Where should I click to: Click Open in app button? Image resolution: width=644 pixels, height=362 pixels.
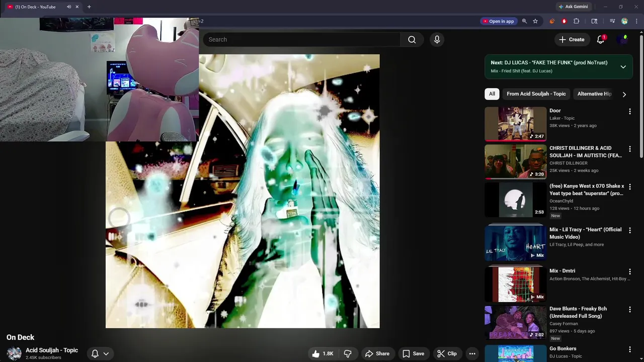click(499, 21)
